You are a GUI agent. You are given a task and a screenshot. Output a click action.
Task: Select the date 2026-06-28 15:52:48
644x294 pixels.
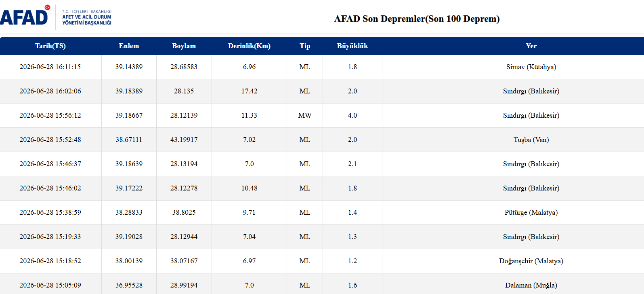pyautogui.click(x=50, y=140)
